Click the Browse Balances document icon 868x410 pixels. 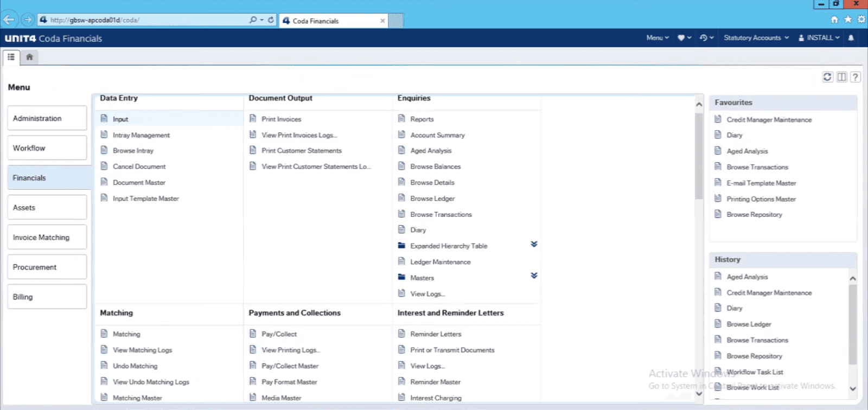coord(401,166)
